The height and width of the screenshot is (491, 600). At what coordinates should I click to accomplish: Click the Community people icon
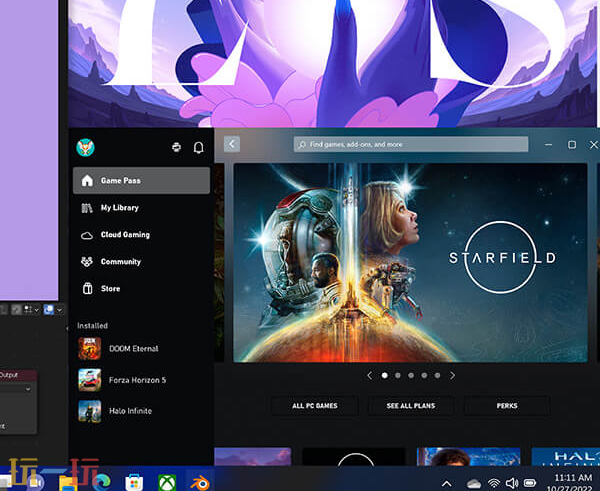87,262
